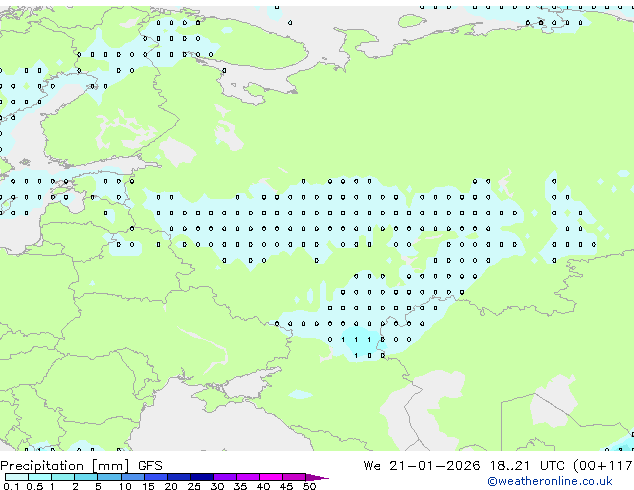Click the legend label '15'
634x490 pixels.
[x=148, y=486]
